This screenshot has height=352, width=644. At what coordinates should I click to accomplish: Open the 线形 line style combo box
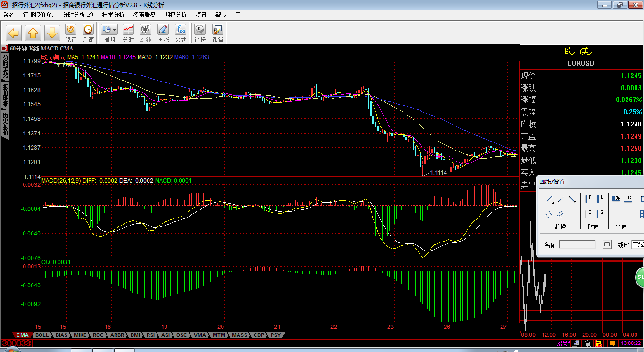637,244
